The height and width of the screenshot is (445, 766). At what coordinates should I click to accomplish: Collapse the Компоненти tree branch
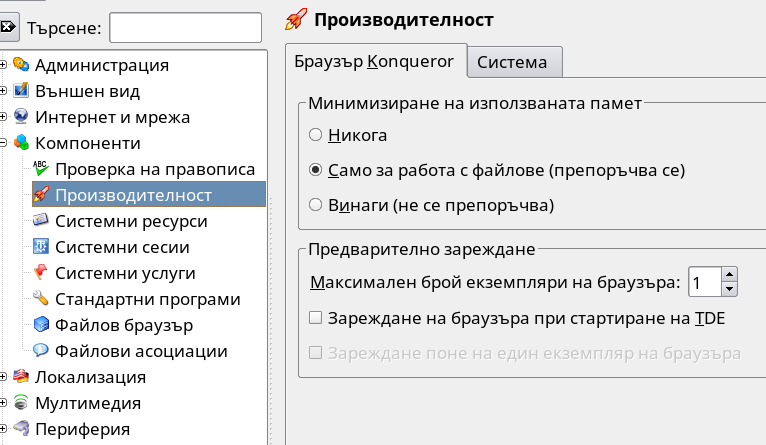(3, 143)
